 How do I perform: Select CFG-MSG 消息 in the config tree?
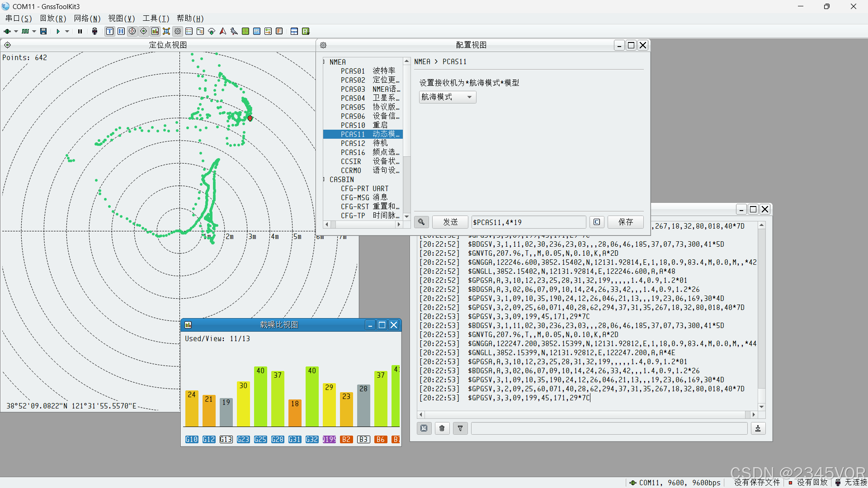[x=364, y=197]
